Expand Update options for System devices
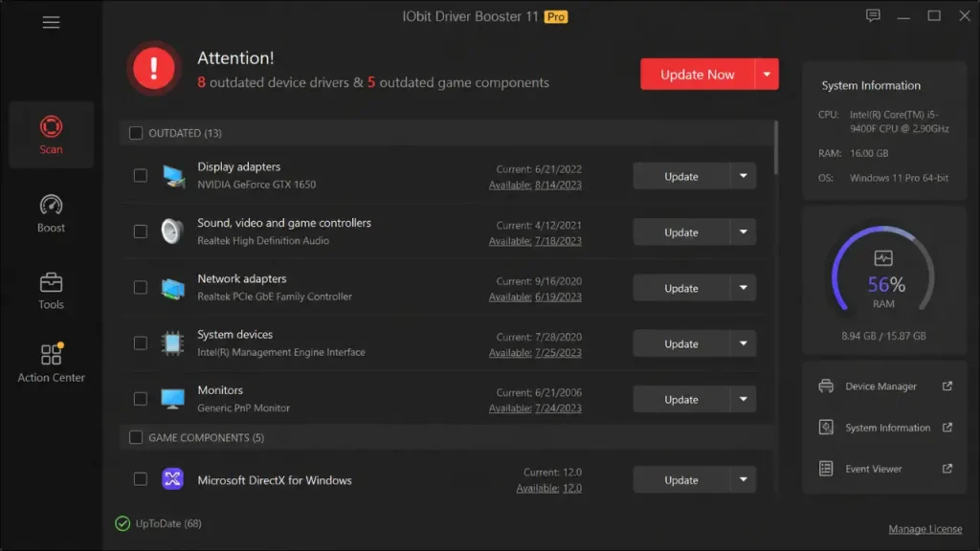This screenshot has width=980, height=551. point(743,343)
